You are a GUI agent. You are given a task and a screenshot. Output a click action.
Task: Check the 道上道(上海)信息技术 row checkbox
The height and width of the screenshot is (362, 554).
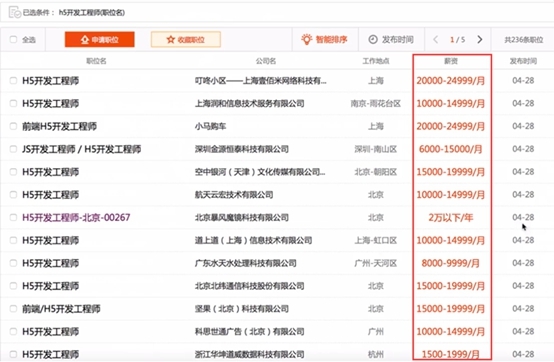click(x=13, y=241)
